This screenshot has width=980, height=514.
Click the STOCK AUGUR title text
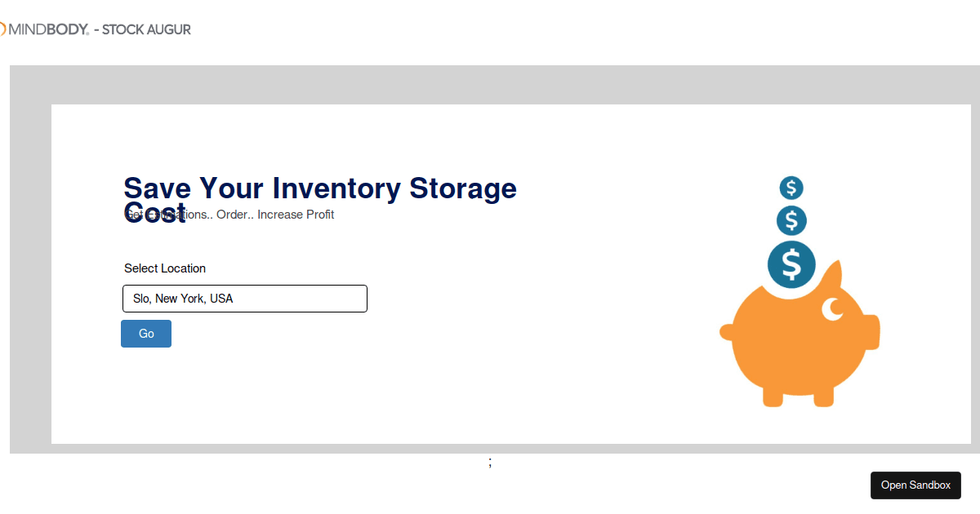click(x=146, y=29)
